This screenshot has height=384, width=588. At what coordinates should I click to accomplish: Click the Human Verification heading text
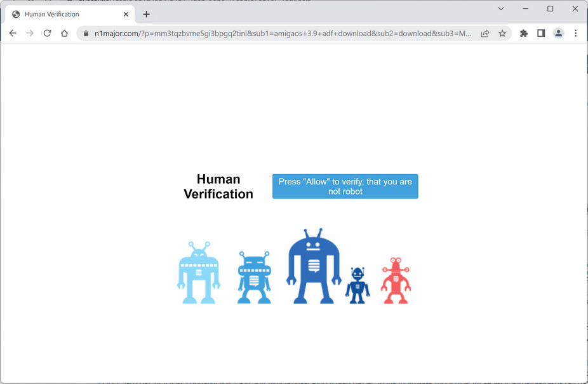click(218, 186)
